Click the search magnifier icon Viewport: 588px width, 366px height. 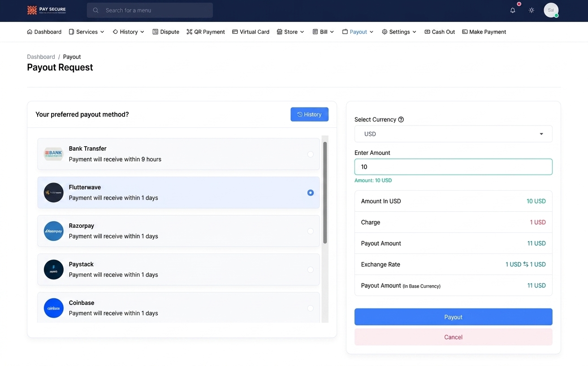(95, 10)
